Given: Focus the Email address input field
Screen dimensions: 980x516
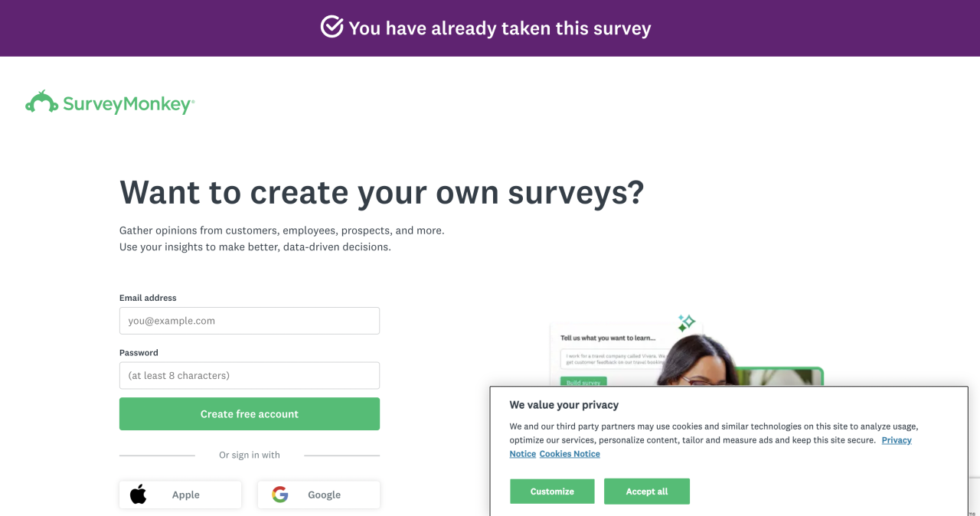Looking at the screenshot, I should coord(250,321).
